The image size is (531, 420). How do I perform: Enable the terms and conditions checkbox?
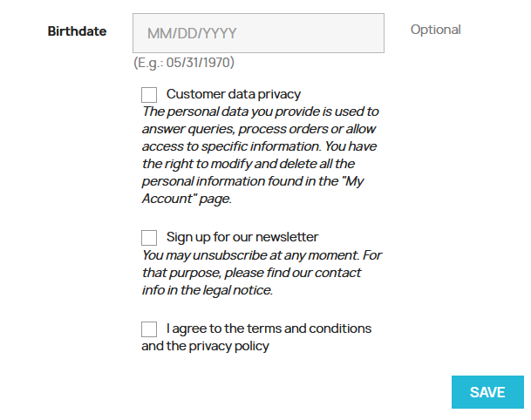pyautogui.click(x=149, y=329)
